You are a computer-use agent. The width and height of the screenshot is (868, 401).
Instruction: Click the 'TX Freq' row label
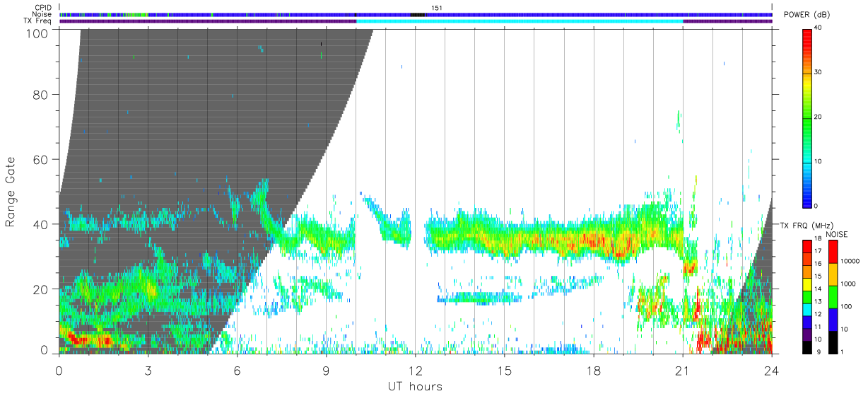[x=37, y=21]
